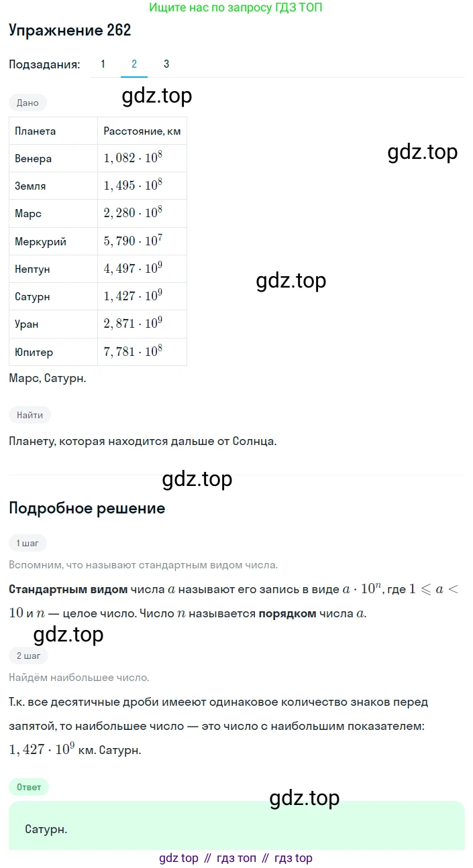
Task: Select subtask tab 2
Action: [134, 64]
